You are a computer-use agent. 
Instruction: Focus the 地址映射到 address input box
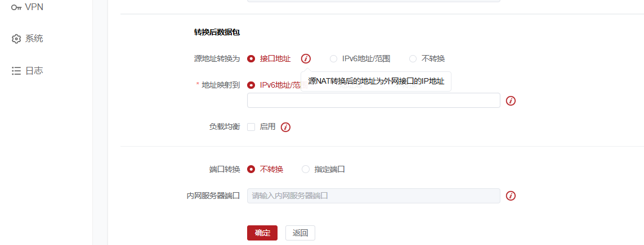tap(374, 101)
